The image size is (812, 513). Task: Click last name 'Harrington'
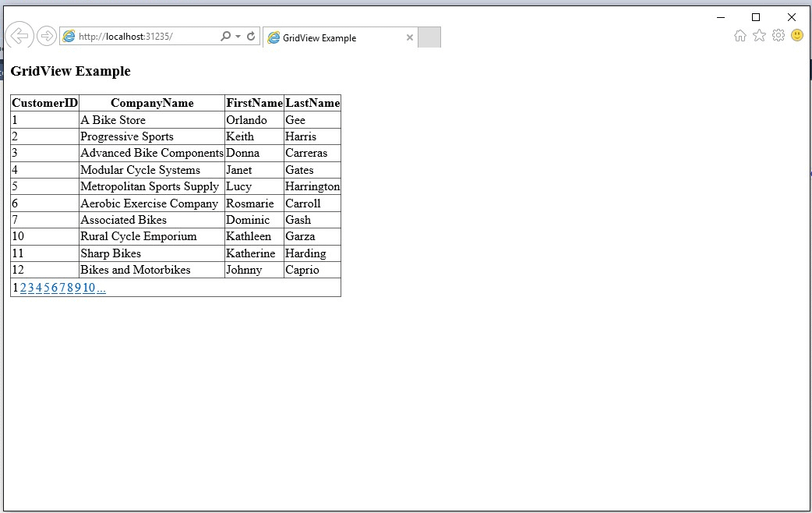[312, 186]
